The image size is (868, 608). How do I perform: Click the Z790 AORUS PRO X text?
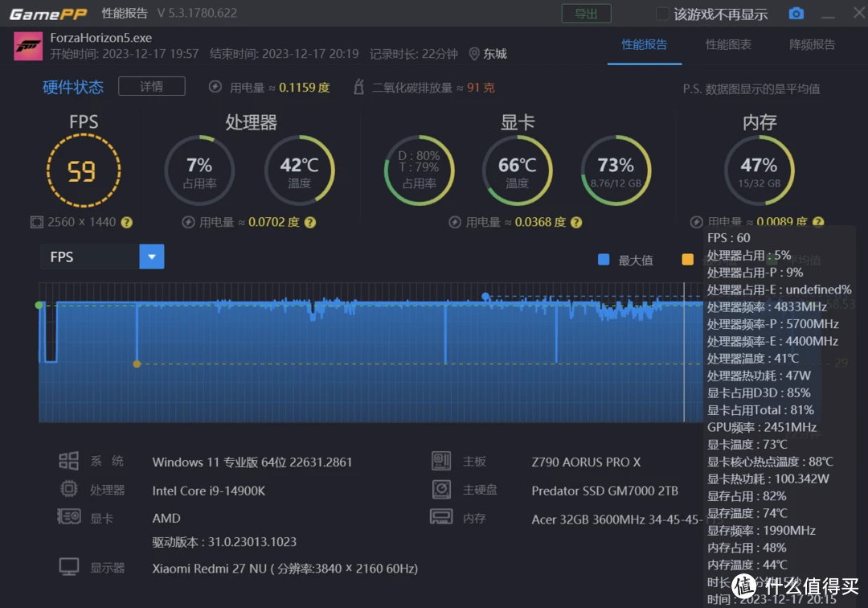click(x=586, y=462)
